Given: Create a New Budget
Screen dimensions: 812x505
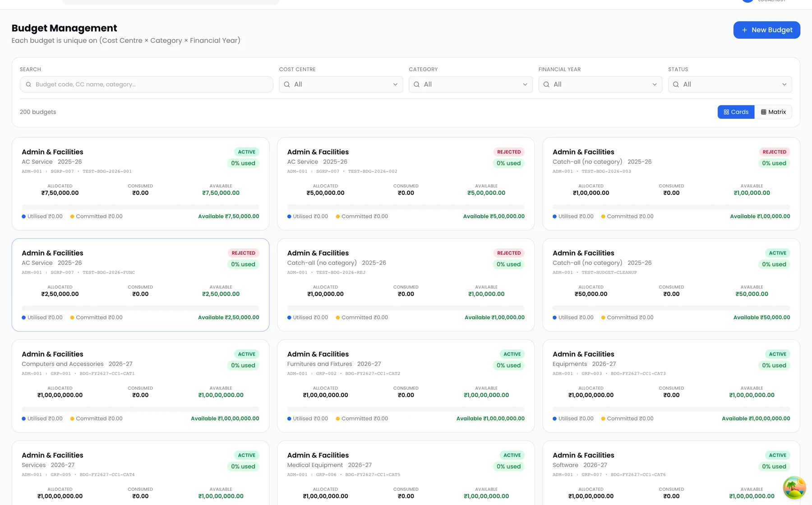Looking at the screenshot, I should [766, 30].
